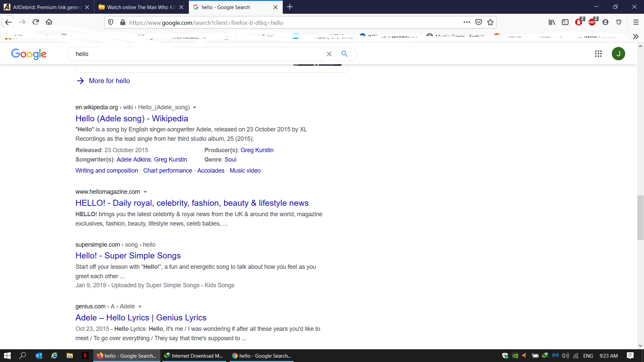Jump to Writing and composition section

107,171
